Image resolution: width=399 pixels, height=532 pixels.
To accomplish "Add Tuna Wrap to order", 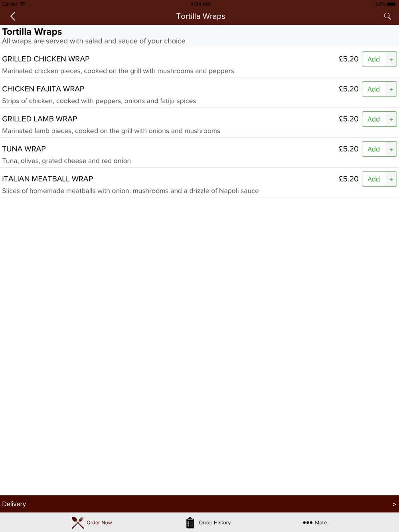I will tap(374, 149).
